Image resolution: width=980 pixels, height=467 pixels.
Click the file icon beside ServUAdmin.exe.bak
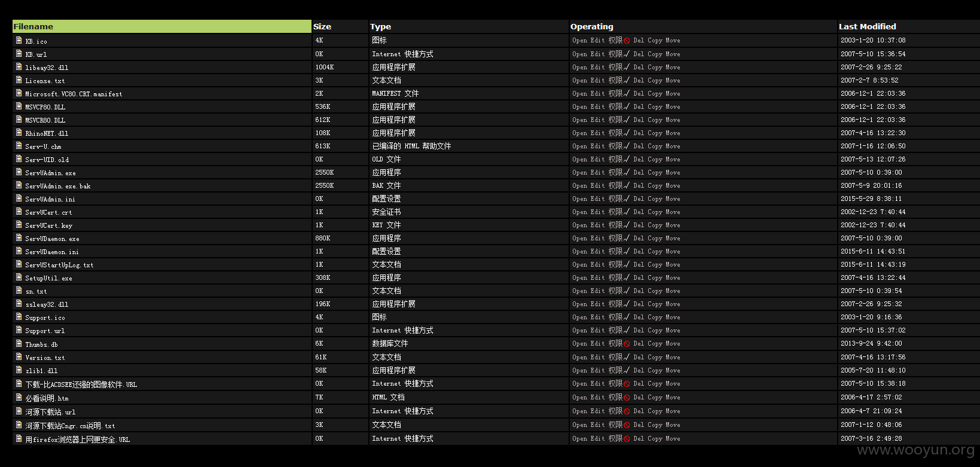pyautogui.click(x=19, y=185)
